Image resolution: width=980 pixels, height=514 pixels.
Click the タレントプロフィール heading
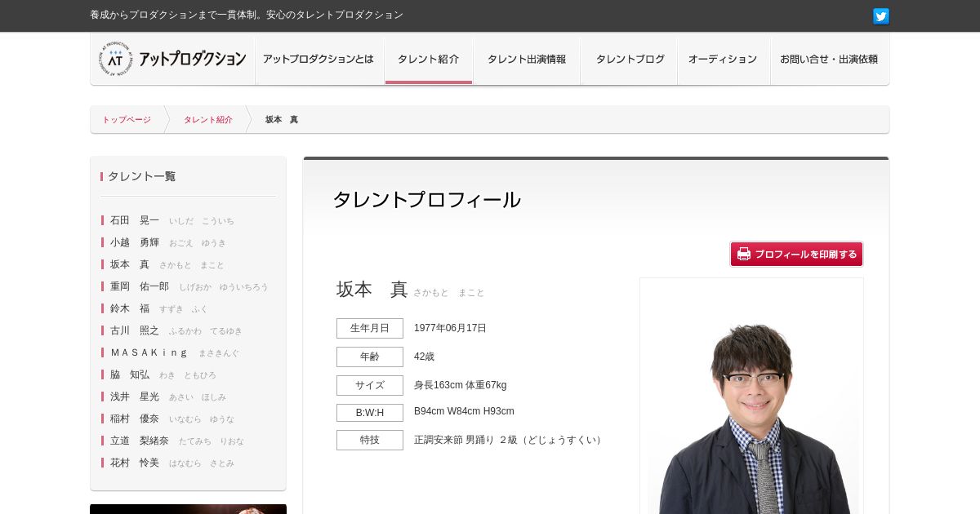426,200
